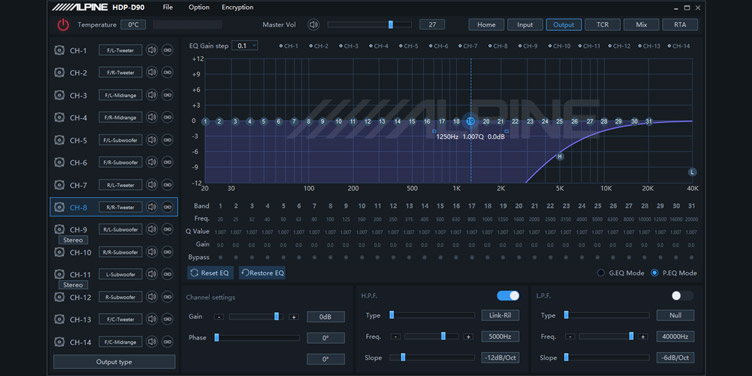Image resolution: width=752 pixels, height=376 pixels.
Task: Click channel Gain plus button
Action: tap(294, 317)
